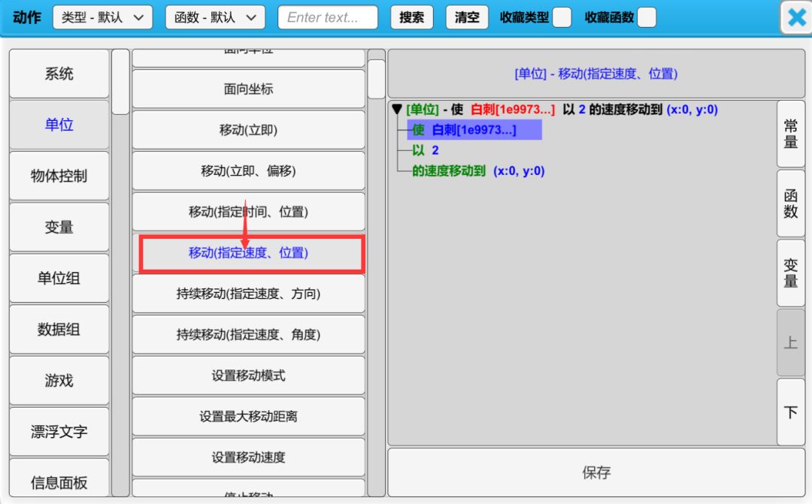
Task: Toggle the 收藏函数 checkbox
Action: pyautogui.click(x=646, y=17)
